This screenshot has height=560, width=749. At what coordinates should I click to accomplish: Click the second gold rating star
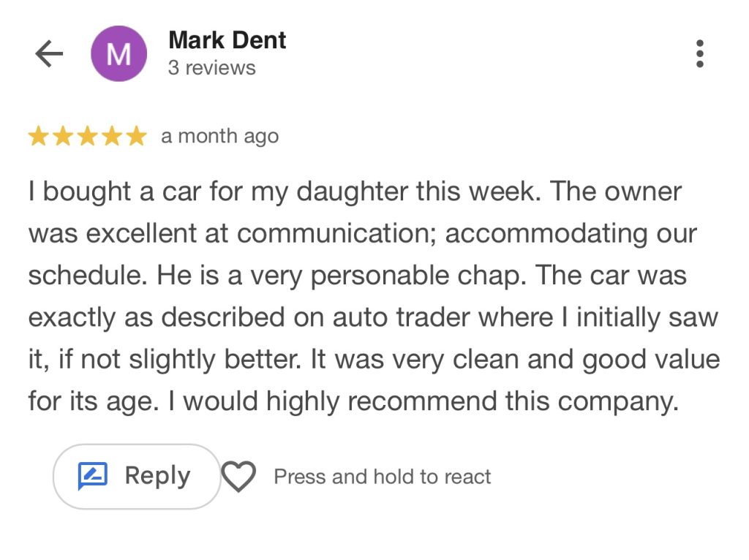point(63,137)
